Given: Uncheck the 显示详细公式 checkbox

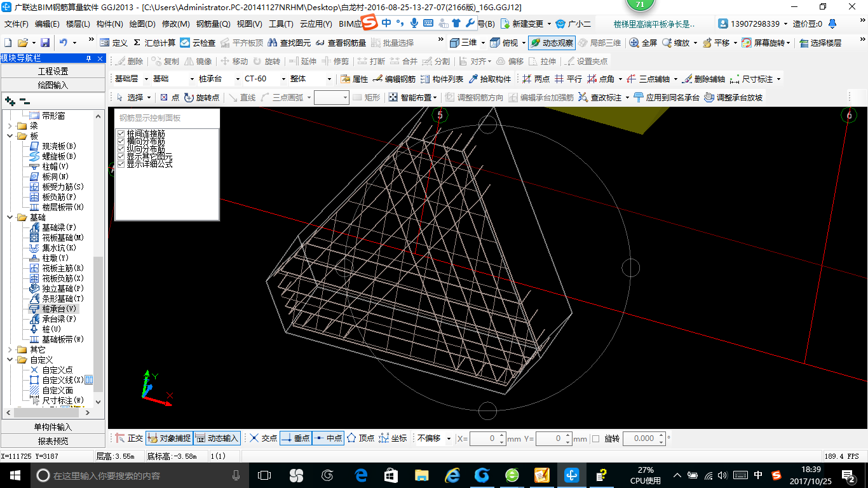Looking at the screenshot, I should 121,164.
